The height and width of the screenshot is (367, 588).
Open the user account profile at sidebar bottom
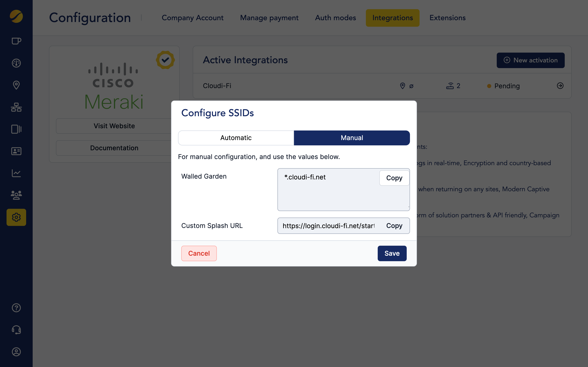pyautogui.click(x=16, y=352)
